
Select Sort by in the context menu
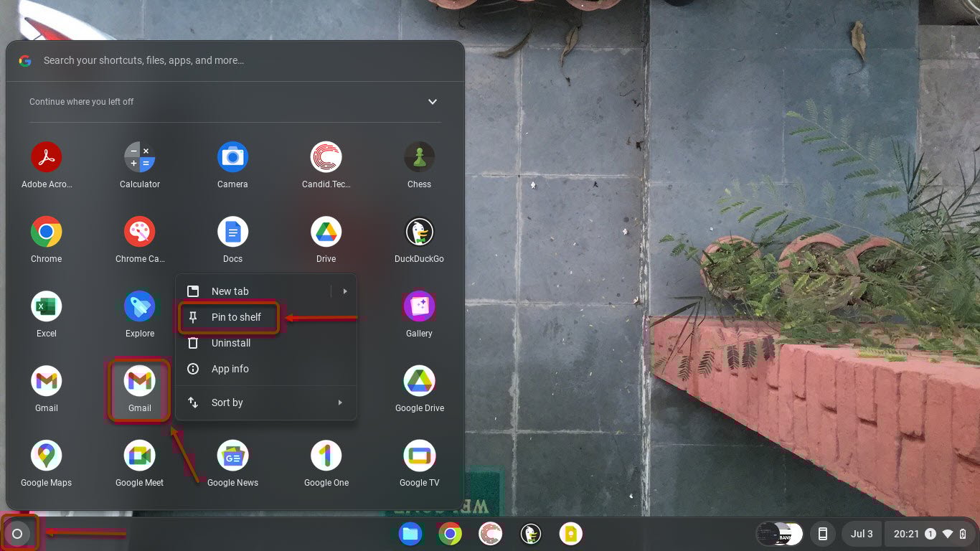(x=266, y=402)
